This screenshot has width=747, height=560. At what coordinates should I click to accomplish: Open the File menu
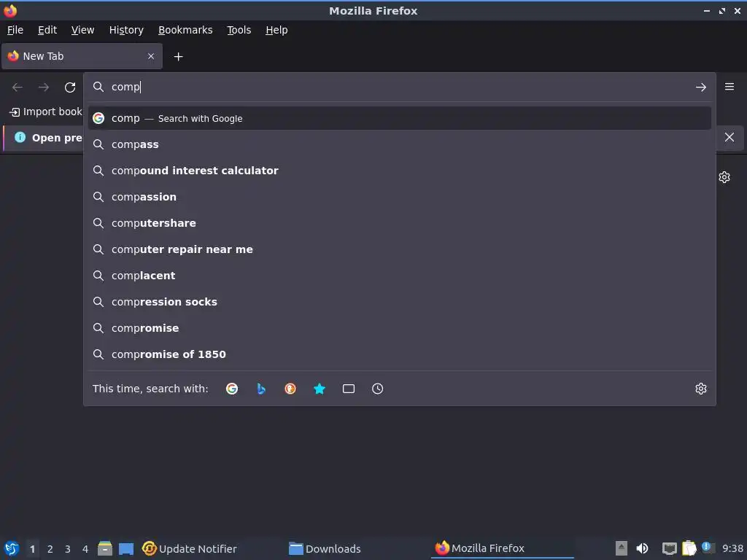click(15, 30)
